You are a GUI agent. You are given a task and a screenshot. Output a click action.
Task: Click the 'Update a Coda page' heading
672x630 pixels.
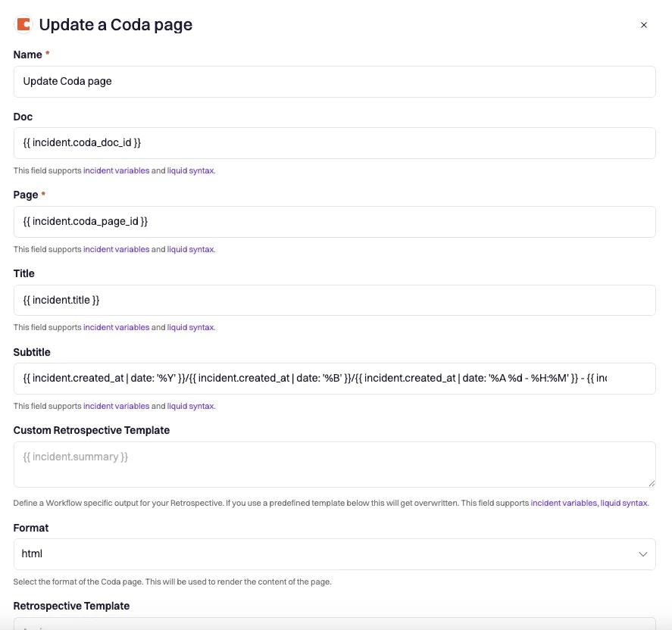click(116, 25)
